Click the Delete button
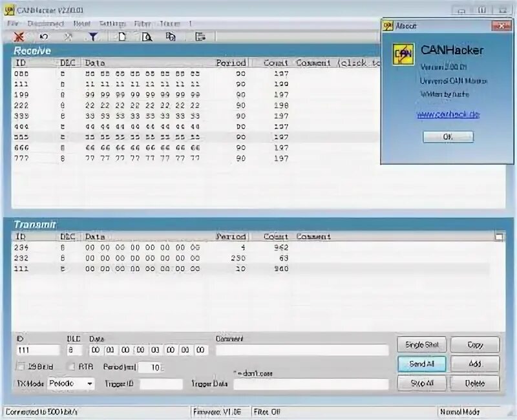 (475, 383)
